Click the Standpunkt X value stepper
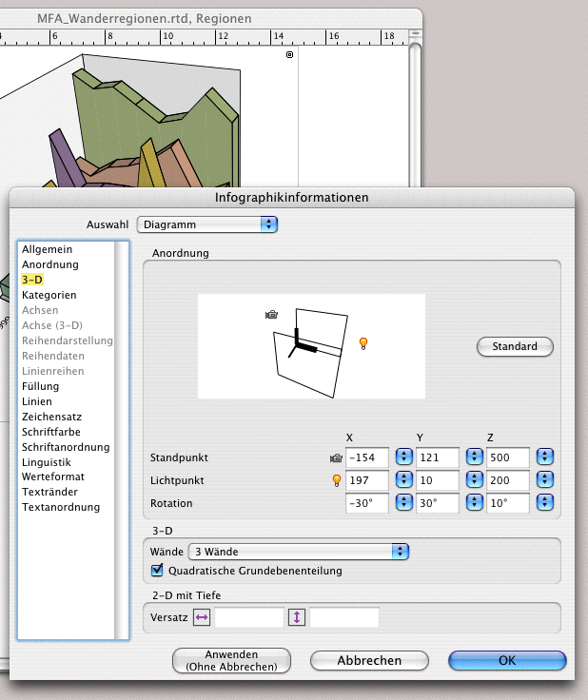Image resolution: width=588 pixels, height=700 pixels. (x=403, y=457)
